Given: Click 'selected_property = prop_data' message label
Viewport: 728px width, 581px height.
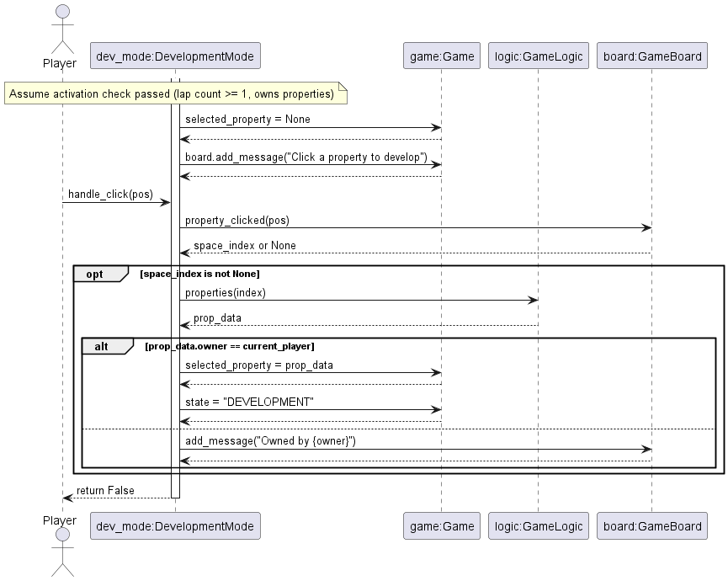Looking at the screenshot, I should tap(259, 365).
